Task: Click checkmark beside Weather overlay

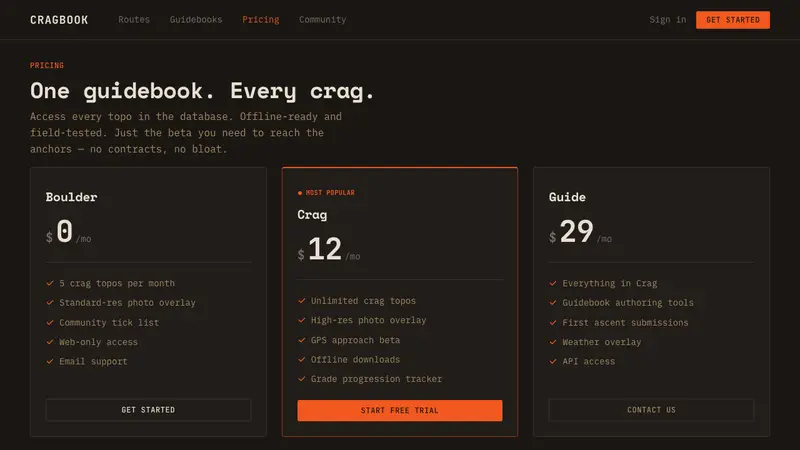Action: pyautogui.click(x=553, y=342)
